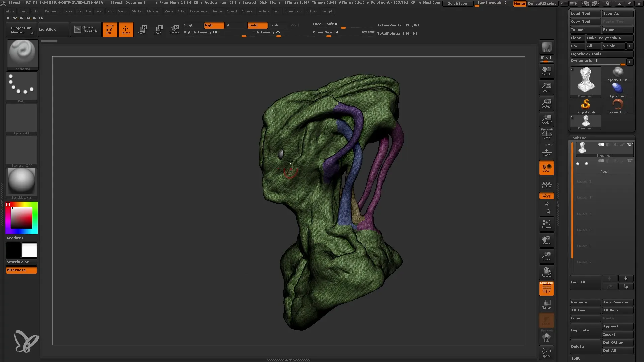Click the QuickSave button
This screenshot has height=362, width=644.
pyautogui.click(x=458, y=4)
